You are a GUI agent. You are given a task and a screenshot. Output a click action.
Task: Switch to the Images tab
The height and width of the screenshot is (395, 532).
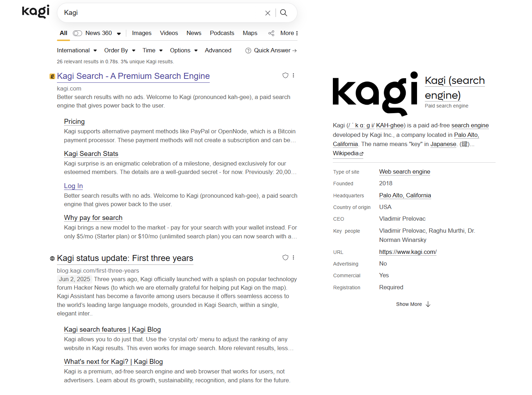coord(141,33)
